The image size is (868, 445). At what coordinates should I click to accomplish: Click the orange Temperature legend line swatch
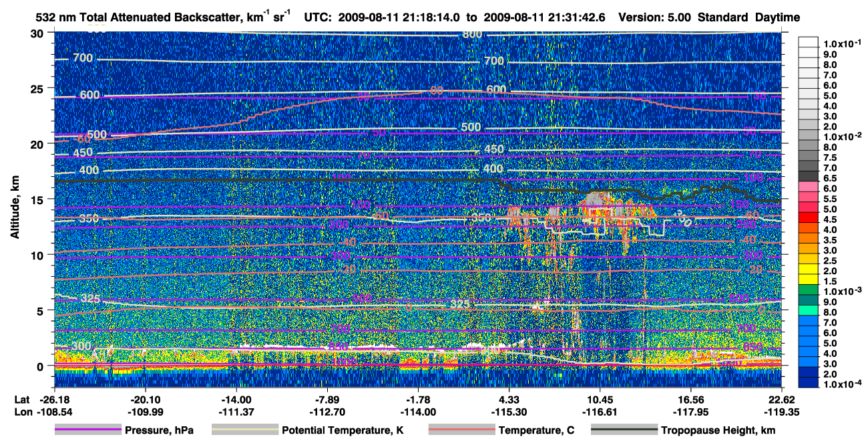coord(462,430)
